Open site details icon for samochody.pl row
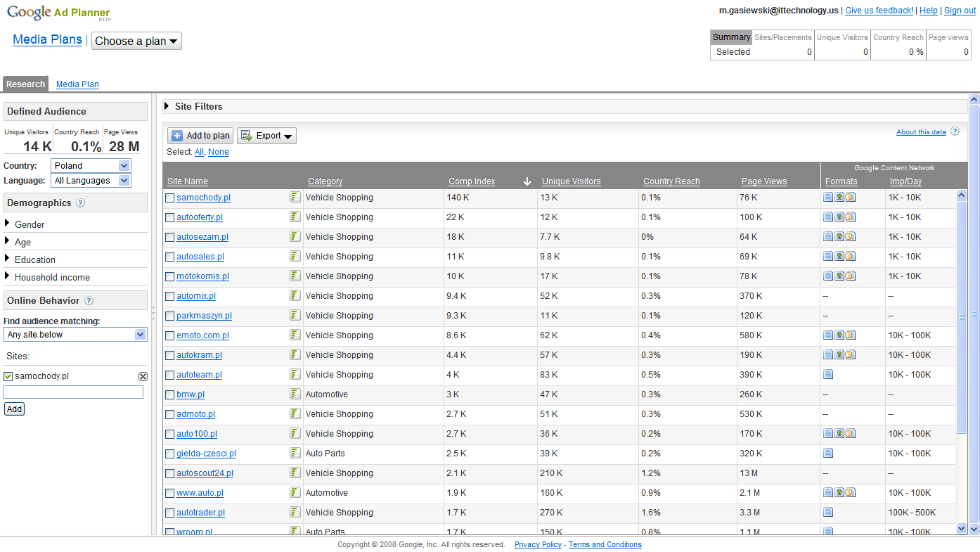Viewport: 980px width, 552px height. [x=295, y=197]
